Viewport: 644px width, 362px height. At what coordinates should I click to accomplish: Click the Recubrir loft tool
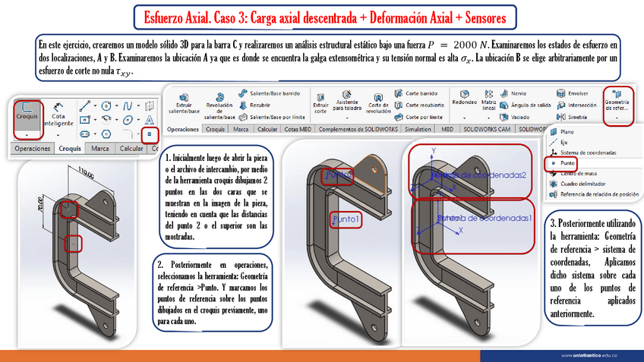pos(254,105)
